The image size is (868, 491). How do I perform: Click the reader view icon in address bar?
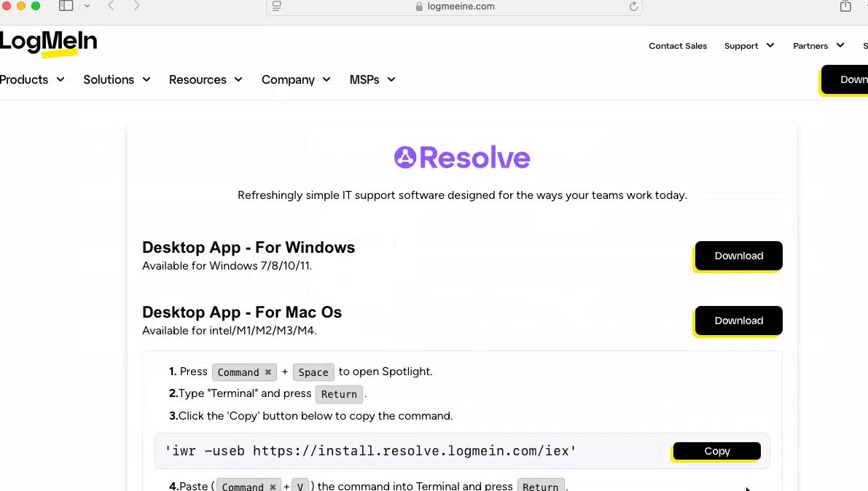coord(277,6)
